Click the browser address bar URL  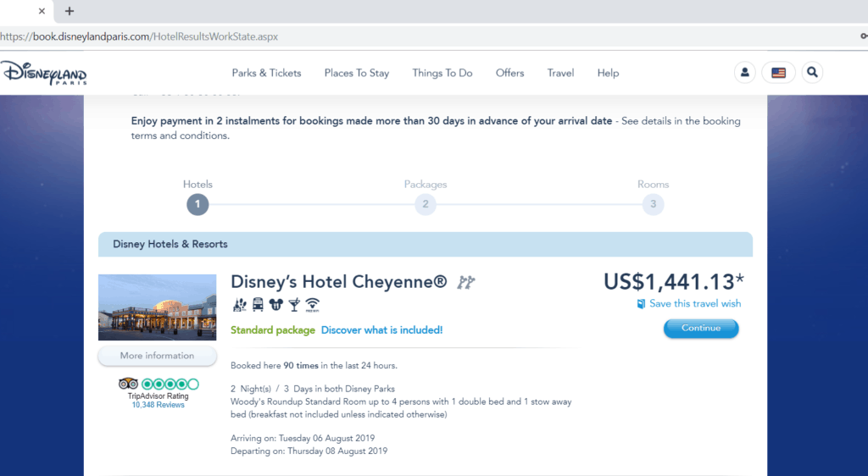click(139, 36)
